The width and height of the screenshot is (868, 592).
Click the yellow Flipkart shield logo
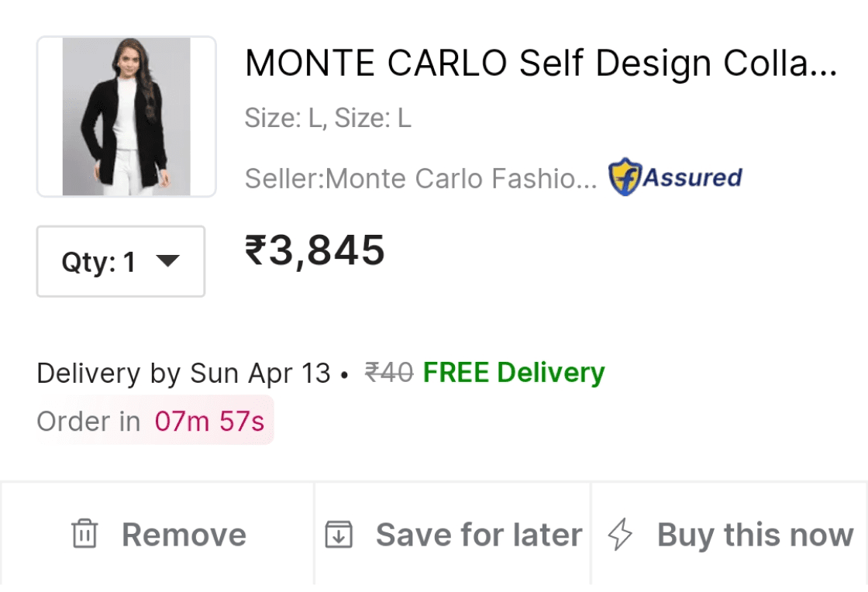pyautogui.click(x=623, y=177)
